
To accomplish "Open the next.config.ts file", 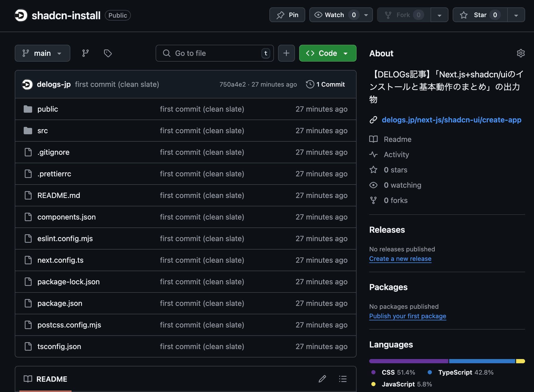I will click(x=60, y=260).
